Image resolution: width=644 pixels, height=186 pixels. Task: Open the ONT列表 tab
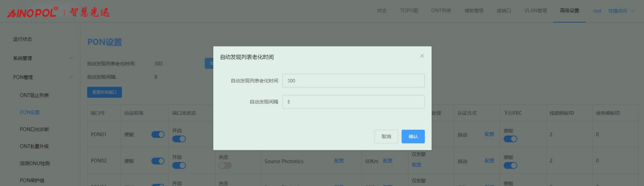coord(441,11)
